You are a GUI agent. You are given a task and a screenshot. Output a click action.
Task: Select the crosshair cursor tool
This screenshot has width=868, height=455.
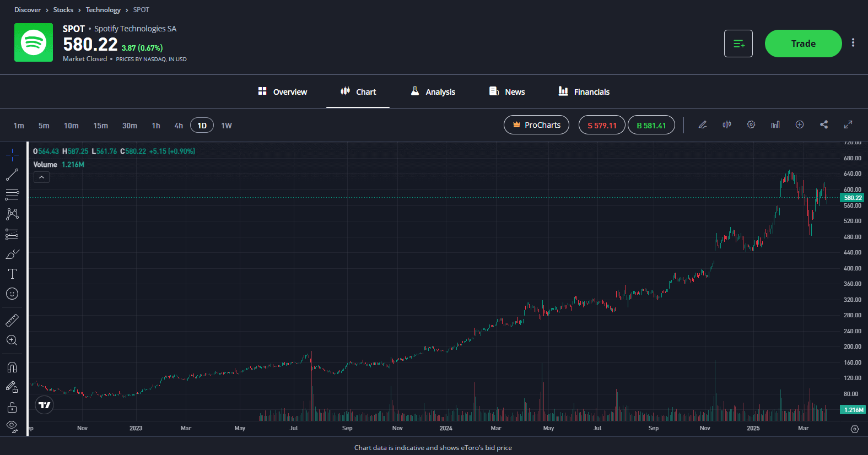12,155
